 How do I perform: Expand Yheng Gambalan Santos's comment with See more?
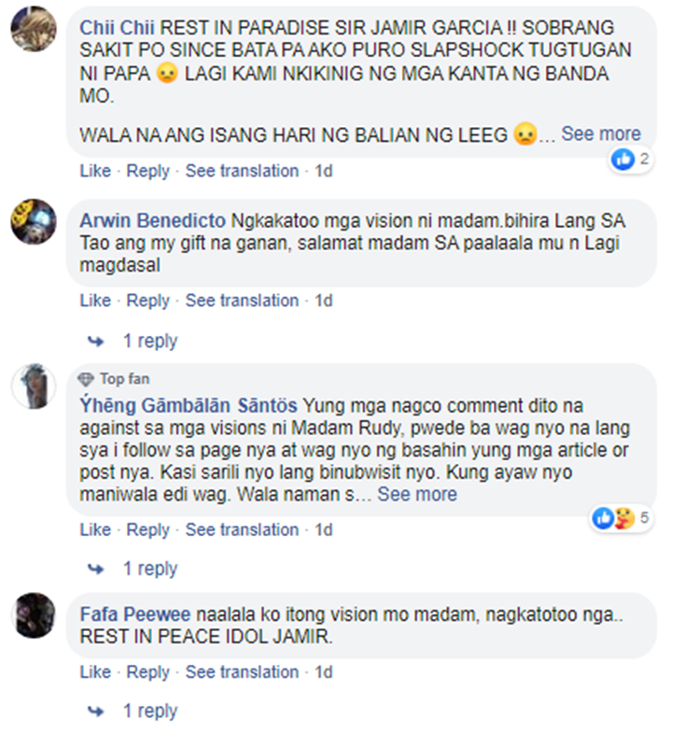click(417, 494)
